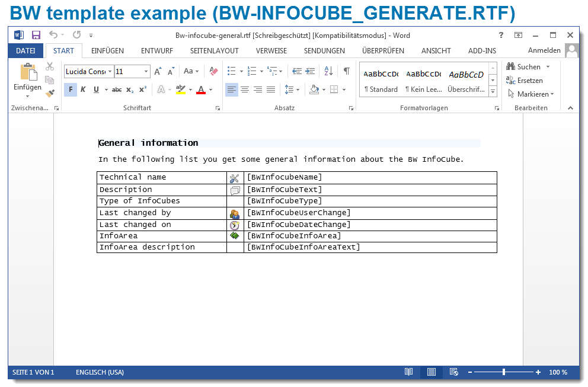Apply the Standard style
This screenshot has width=588, height=387.
tap(381, 81)
